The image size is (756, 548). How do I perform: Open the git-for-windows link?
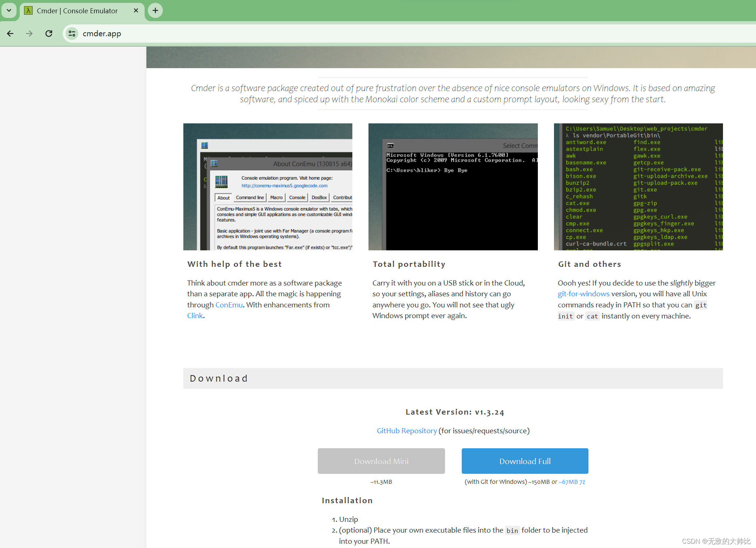pos(583,294)
